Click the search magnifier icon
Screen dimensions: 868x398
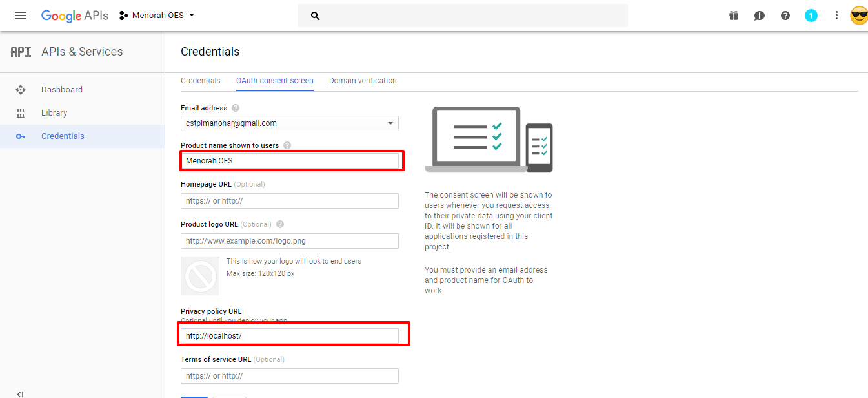[x=316, y=16]
